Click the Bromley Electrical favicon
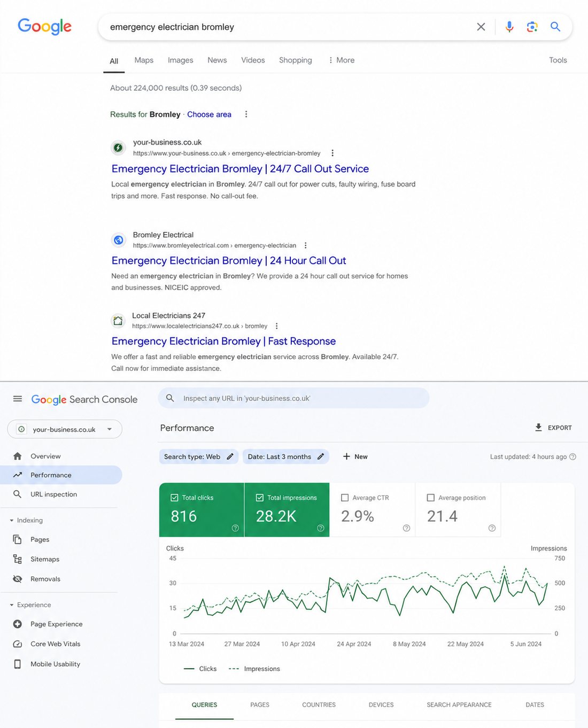The height and width of the screenshot is (728, 588). coord(119,240)
